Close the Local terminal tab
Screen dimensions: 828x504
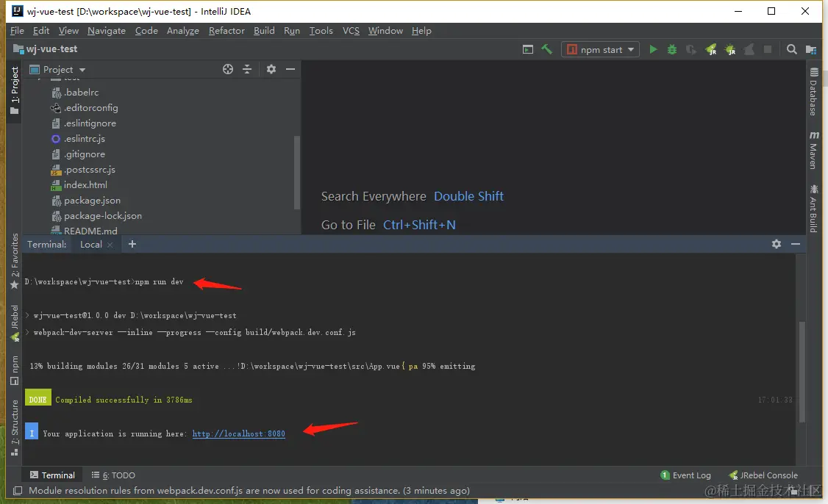tap(110, 245)
